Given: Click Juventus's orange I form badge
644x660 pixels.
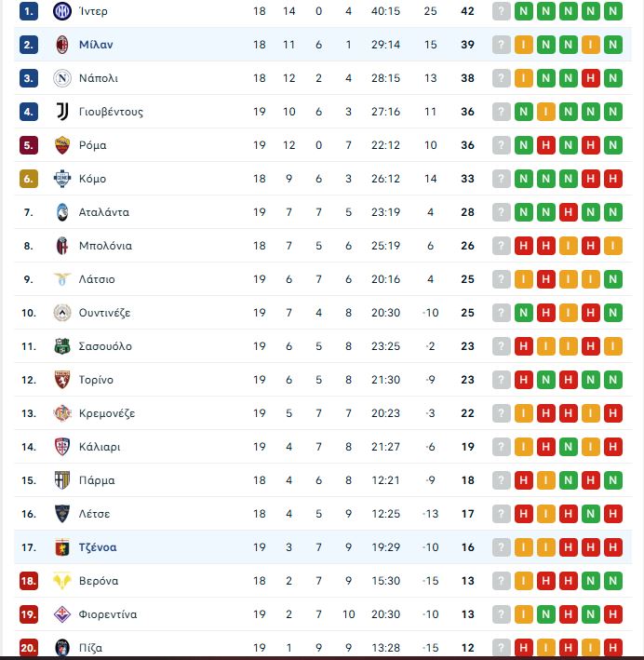Looking at the screenshot, I should (545, 112).
